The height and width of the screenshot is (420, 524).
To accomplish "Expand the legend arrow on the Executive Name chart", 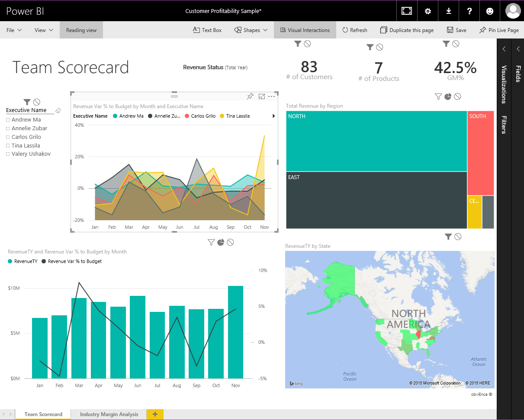I will [273, 115].
